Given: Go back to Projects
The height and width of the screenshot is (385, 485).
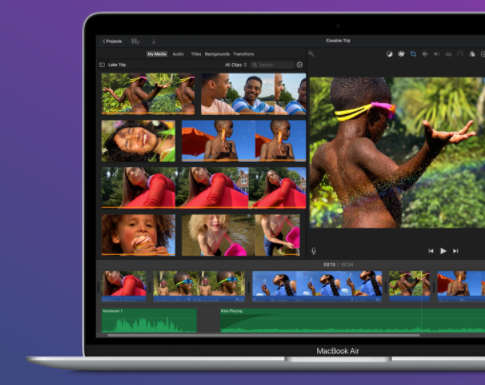Looking at the screenshot, I should 112,41.
